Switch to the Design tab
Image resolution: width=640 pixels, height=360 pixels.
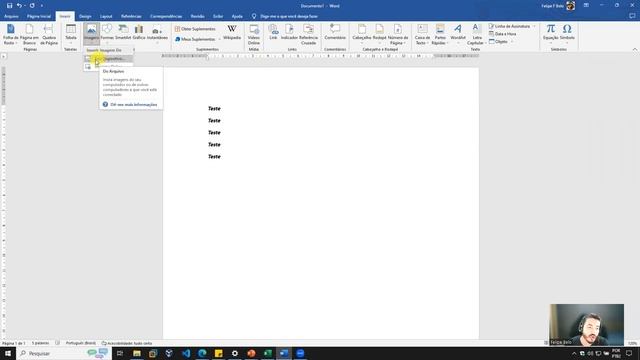(x=85, y=16)
